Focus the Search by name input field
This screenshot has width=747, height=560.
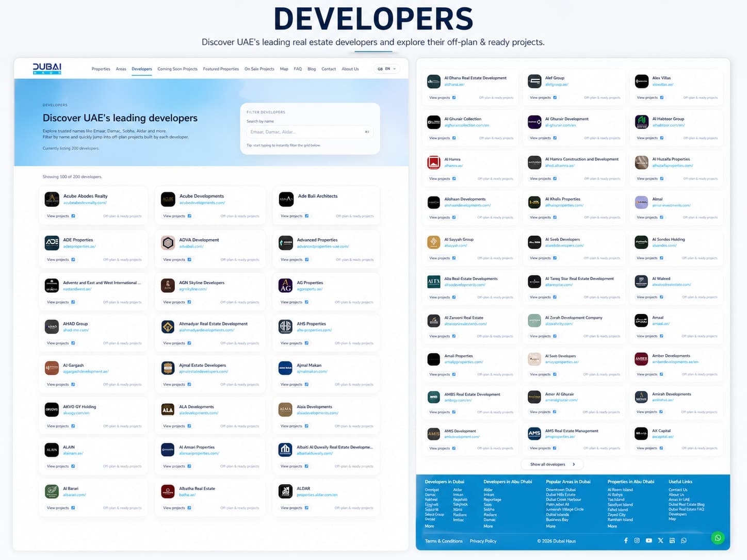[x=305, y=132]
